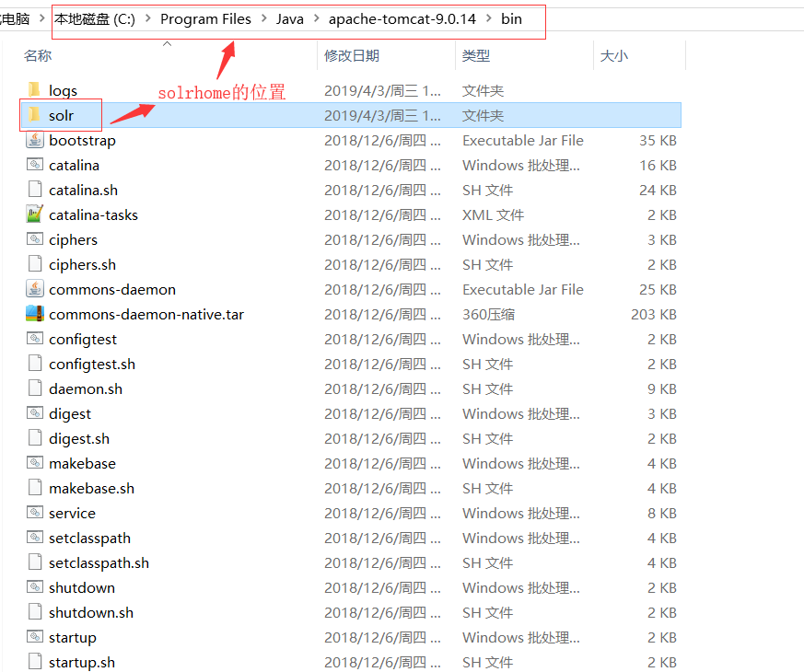Select the file name setclasspath.sh
The width and height of the screenshot is (804, 672).
[x=99, y=562]
